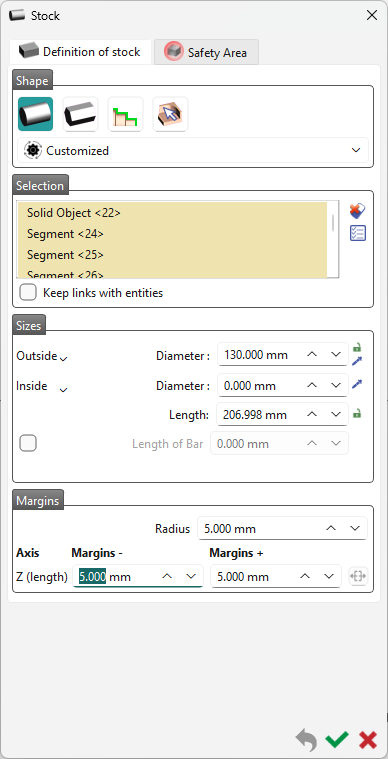Increase the outside Diameter value
This screenshot has height=759, width=388.
pyautogui.click(x=312, y=355)
